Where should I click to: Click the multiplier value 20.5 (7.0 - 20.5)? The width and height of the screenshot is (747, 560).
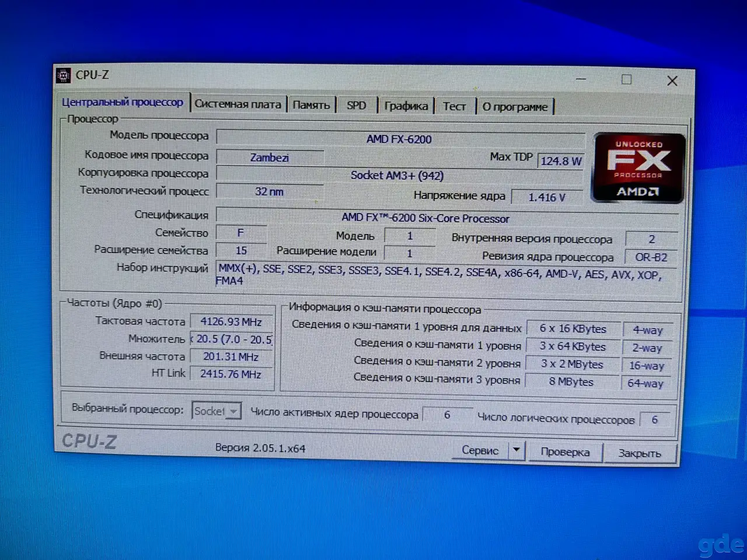232,339
